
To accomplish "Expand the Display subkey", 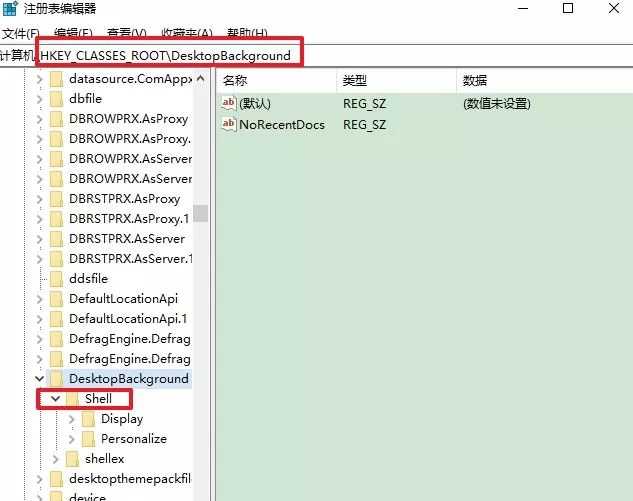I will tap(71, 419).
